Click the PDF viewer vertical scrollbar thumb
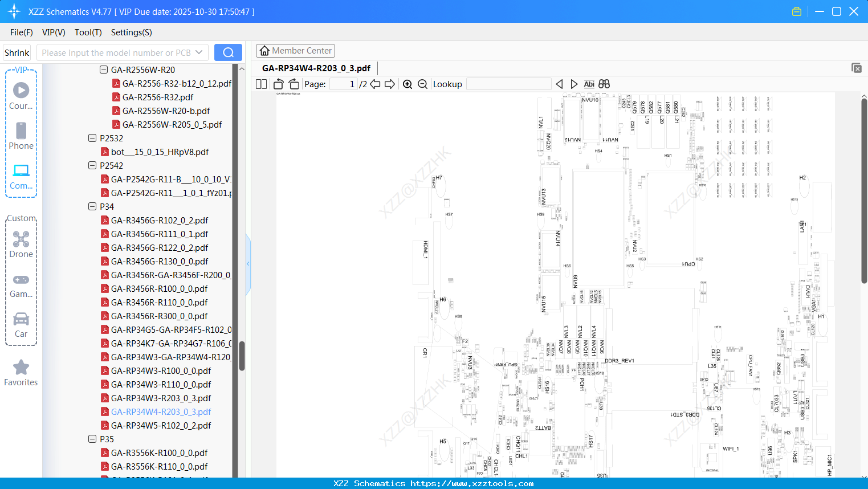Viewport: 868px width, 489px height. [x=864, y=191]
